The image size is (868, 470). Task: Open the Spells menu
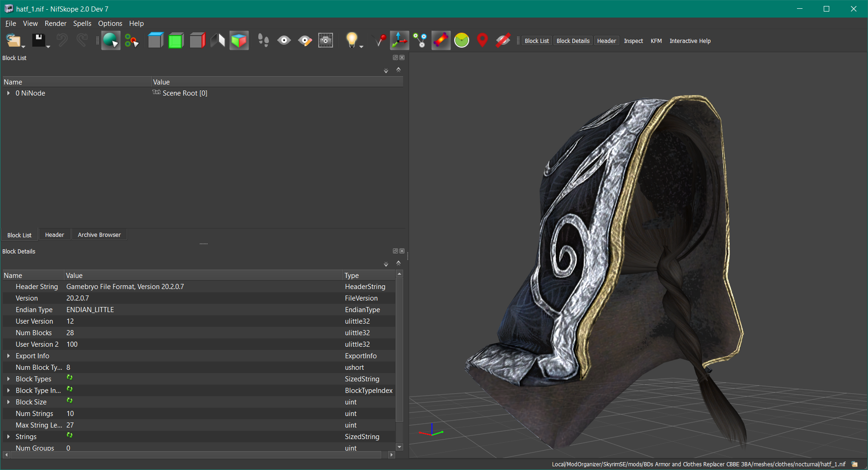(x=82, y=24)
